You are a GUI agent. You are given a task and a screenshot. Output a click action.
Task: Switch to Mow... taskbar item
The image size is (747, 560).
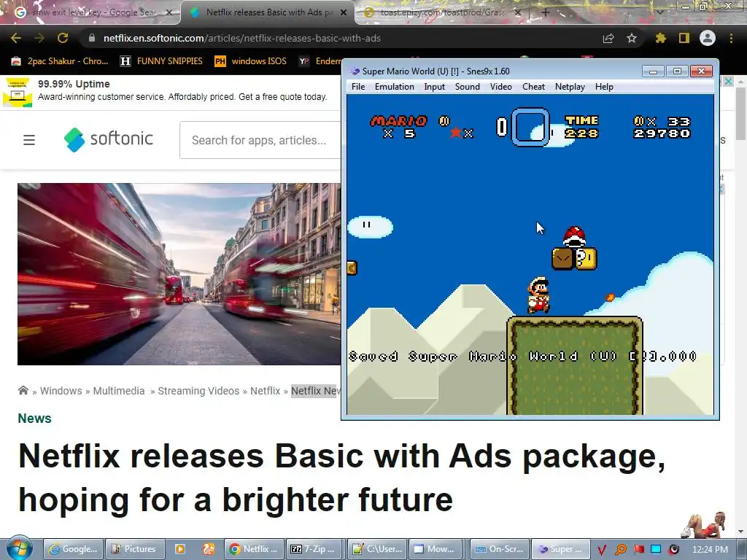point(435,549)
